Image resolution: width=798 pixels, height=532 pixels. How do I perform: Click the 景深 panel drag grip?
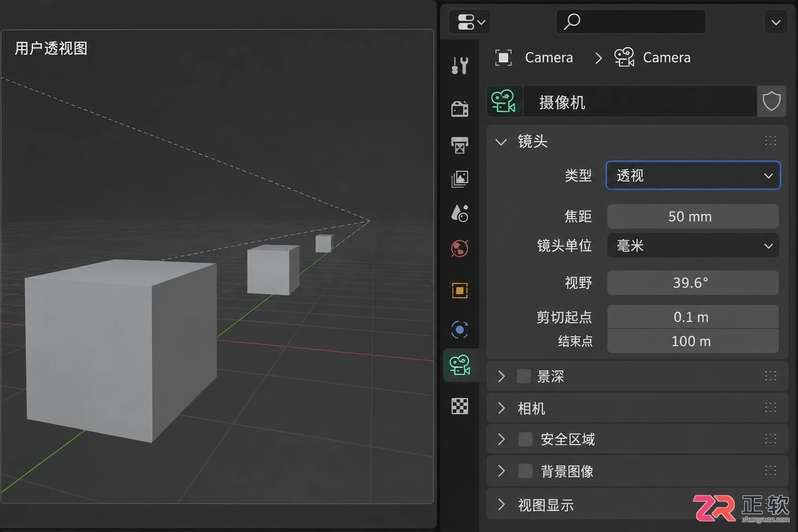(x=770, y=376)
